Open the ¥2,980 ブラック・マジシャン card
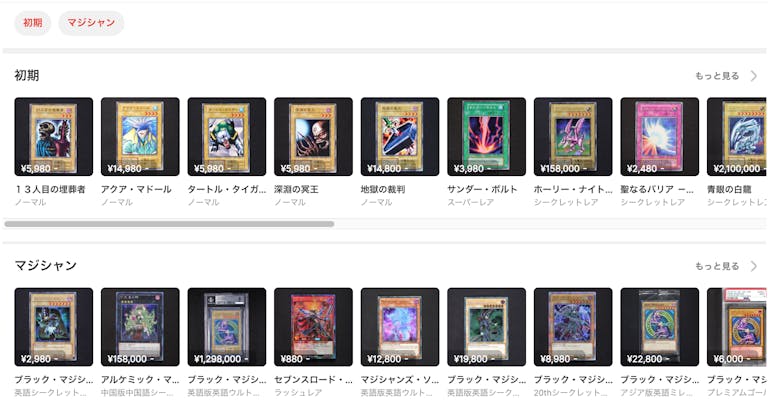768x408 pixels. (54, 327)
